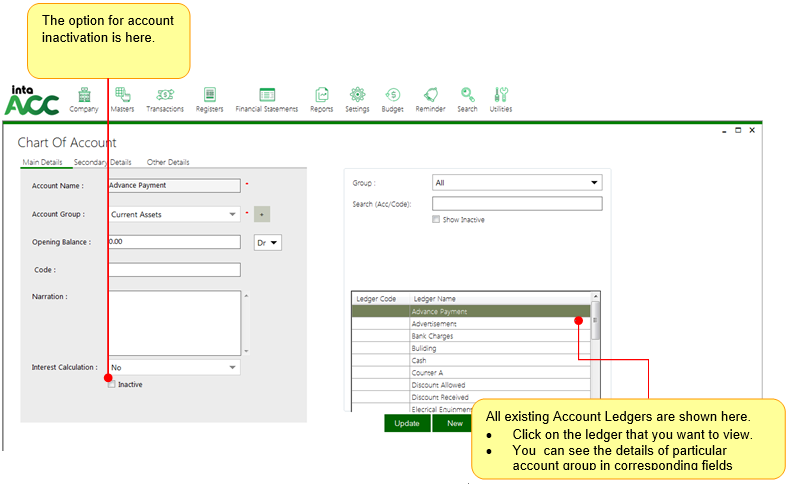Tick the Inactive checkbox
The width and height of the screenshot is (796, 491).
tap(112, 384)
